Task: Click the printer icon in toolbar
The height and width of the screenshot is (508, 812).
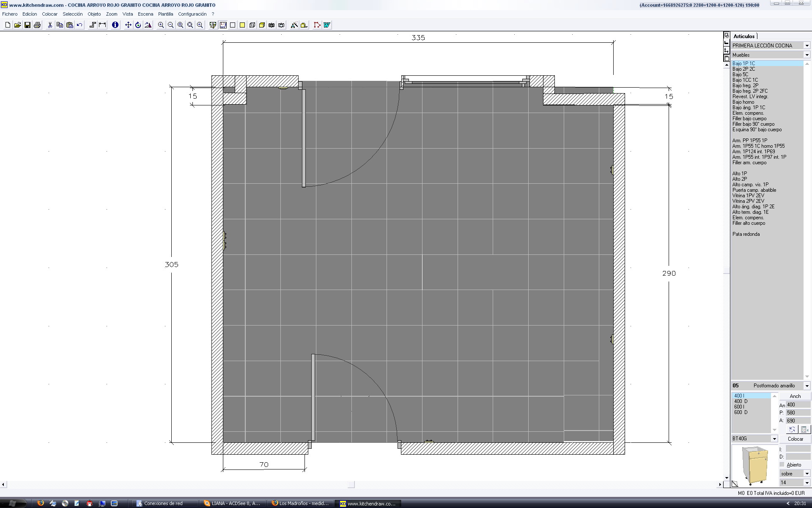Action: 37,25
